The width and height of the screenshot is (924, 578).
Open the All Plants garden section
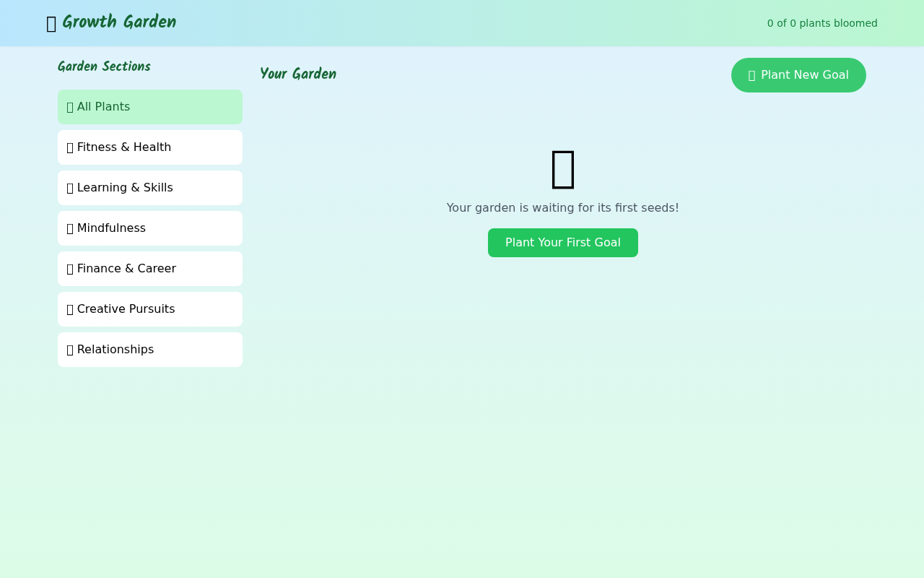pyautogui.click(x=150, y=106)
